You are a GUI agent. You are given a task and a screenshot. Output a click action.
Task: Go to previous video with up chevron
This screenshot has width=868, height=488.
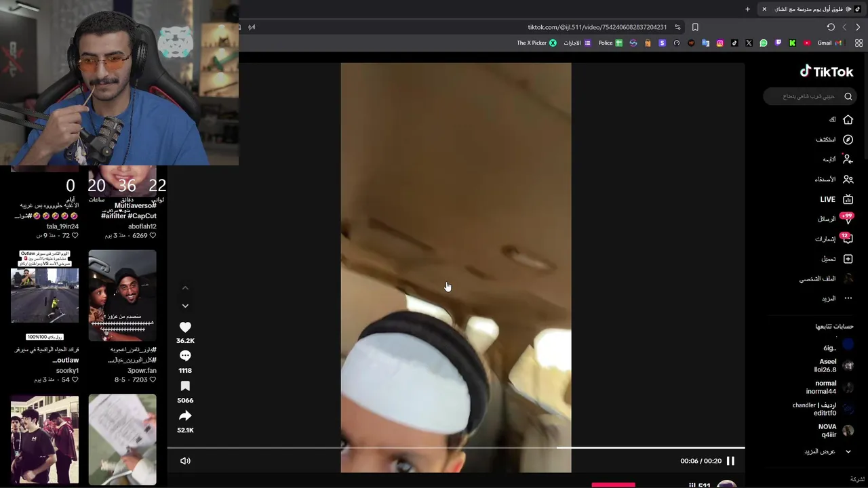pos(185,288)
